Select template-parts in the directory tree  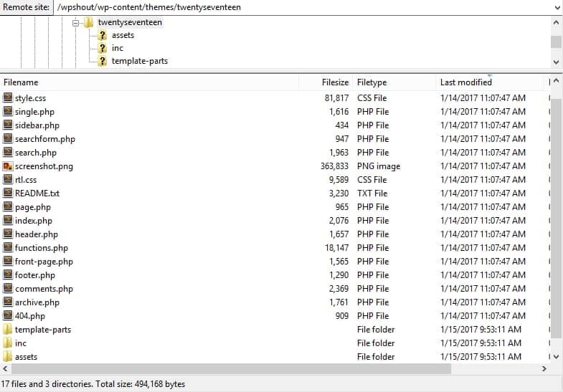[139, 61]
